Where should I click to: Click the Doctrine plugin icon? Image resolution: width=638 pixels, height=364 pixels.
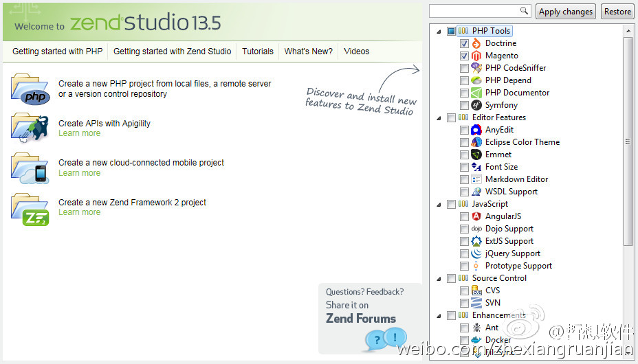point(476,43)
